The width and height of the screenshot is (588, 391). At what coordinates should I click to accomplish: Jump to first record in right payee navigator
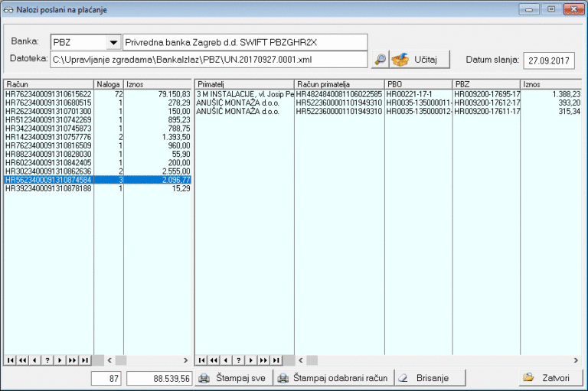202,360
